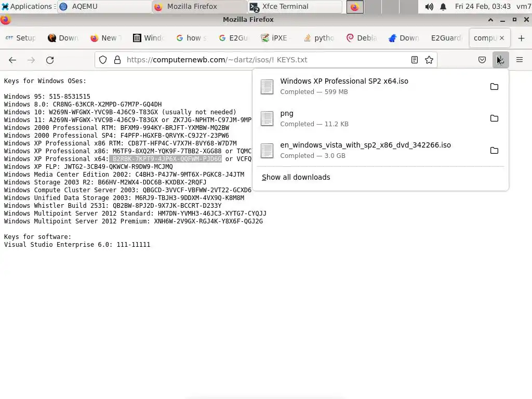Show site security padlock details
This screenshot has width=532, height=399.
(x=117, y=60)
